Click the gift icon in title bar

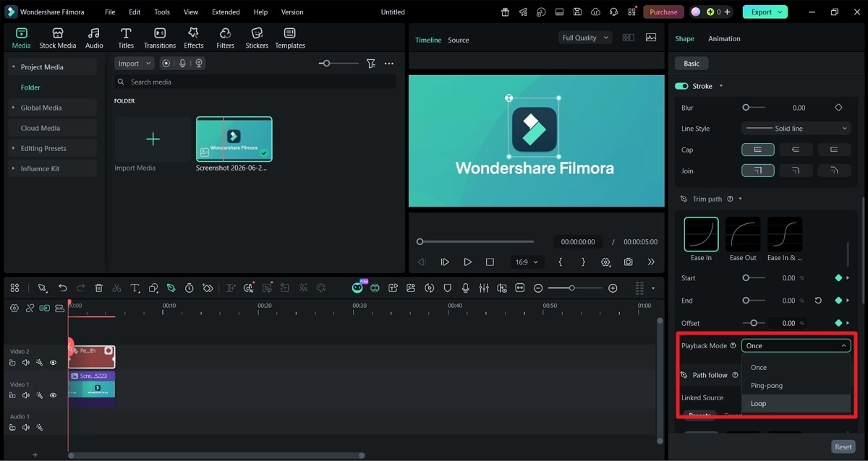click(505, 12)
